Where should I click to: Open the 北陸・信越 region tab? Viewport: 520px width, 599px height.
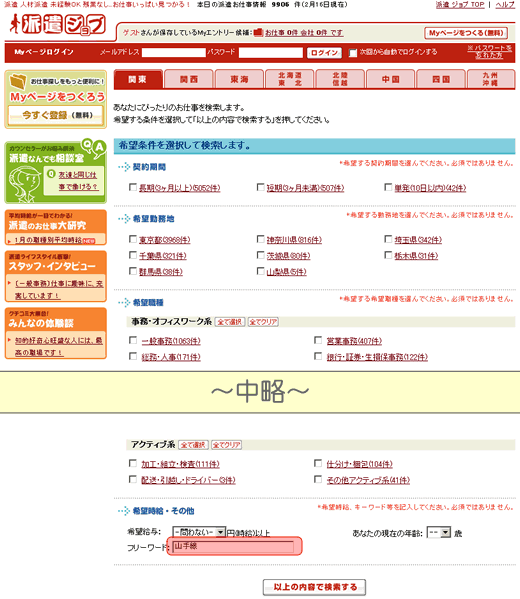pyautogui.click(x=340, y=79)
